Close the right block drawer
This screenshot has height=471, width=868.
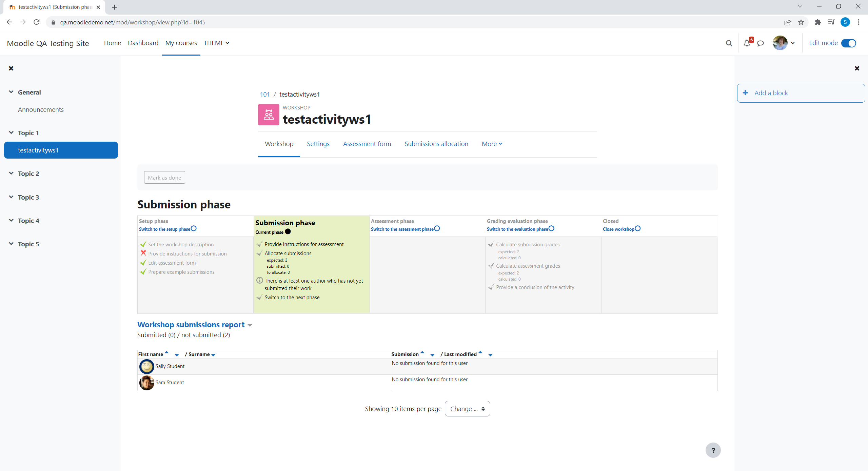[x=857, y=68]
